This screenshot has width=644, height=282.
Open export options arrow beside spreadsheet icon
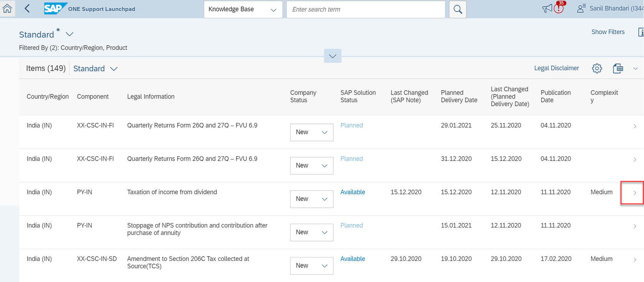point(636,69)
